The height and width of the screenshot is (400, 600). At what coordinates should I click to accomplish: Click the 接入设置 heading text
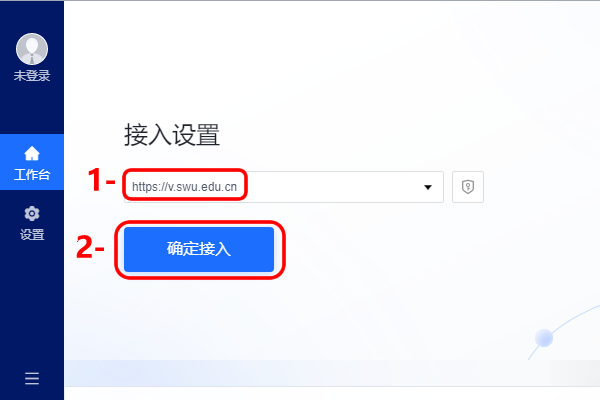pyautogui.click(x=172, y=135)
